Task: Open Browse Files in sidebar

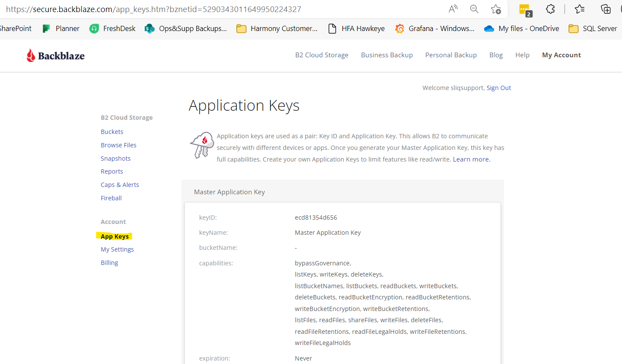Action: (x=118, y=145)
